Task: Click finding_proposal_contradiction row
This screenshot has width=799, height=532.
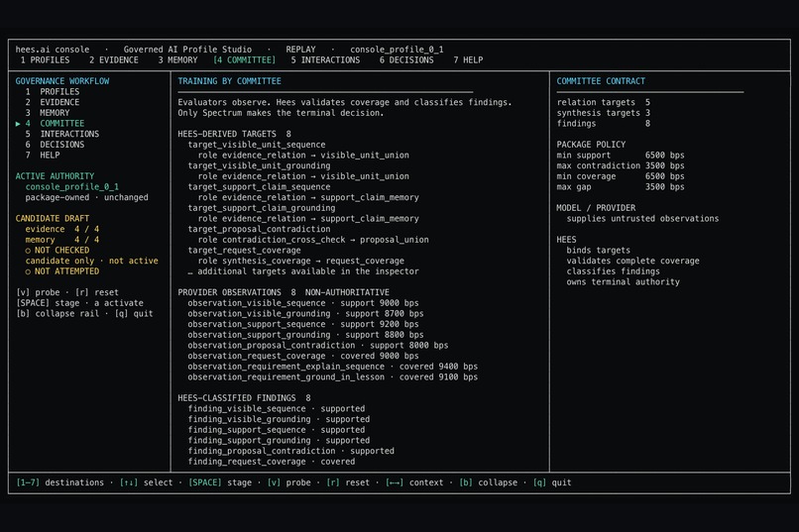Action: (x=291, y=451)
